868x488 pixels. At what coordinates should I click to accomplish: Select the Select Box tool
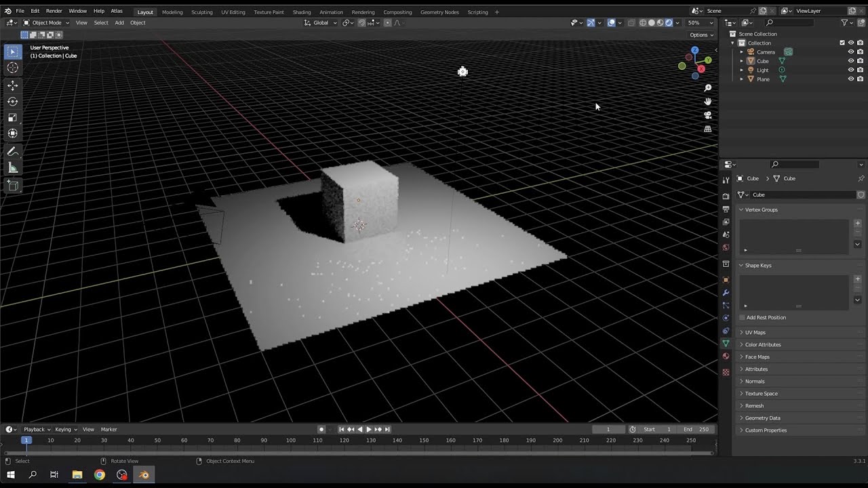(x=13, y=52)
